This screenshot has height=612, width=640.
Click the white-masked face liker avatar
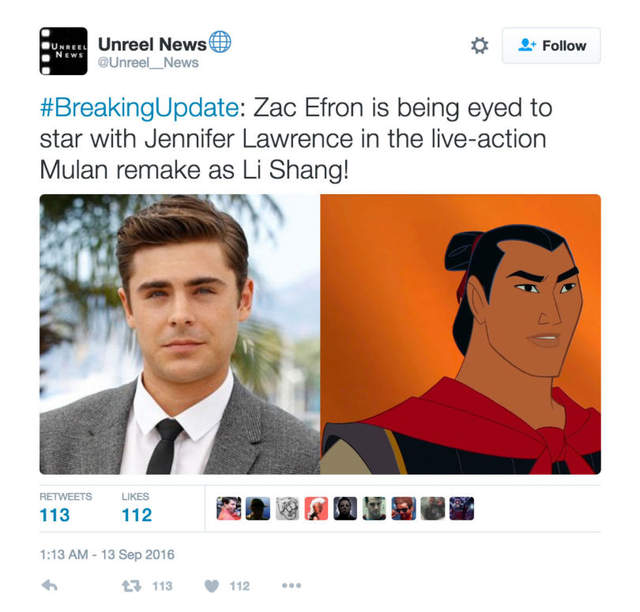[x=345, y=508]
